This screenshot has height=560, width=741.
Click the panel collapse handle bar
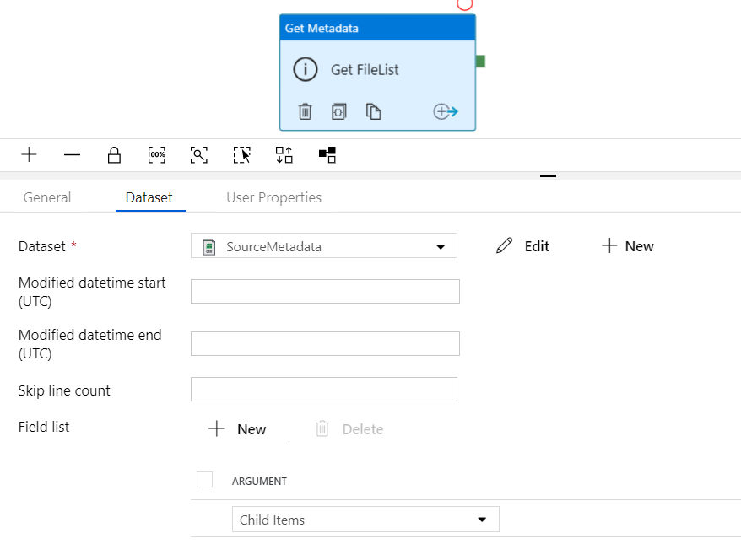coord(548,175)
